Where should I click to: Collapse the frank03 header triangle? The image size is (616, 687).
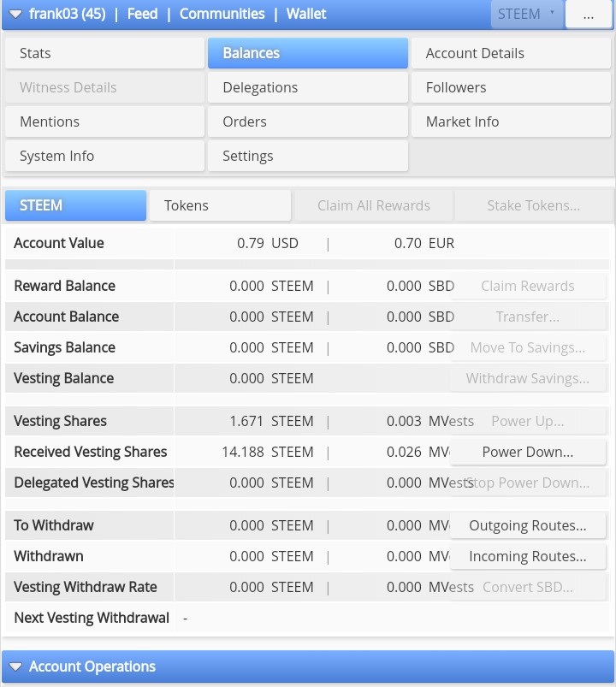15,14
